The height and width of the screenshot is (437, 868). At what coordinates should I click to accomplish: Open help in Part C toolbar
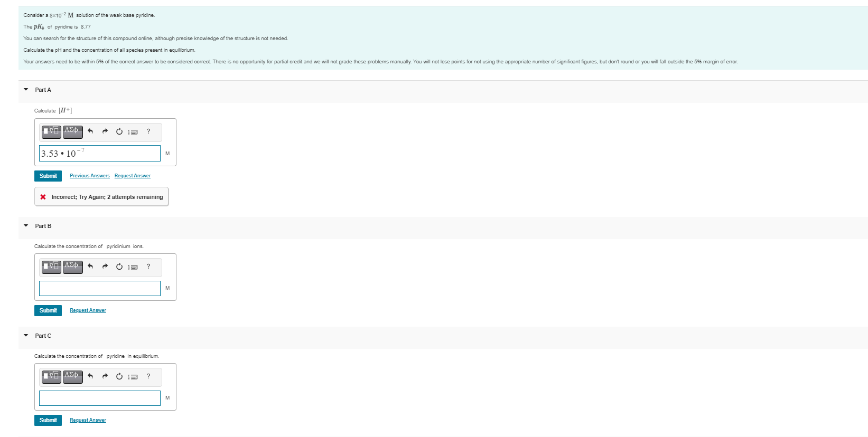pyautogui.click(x=148, y=376)
